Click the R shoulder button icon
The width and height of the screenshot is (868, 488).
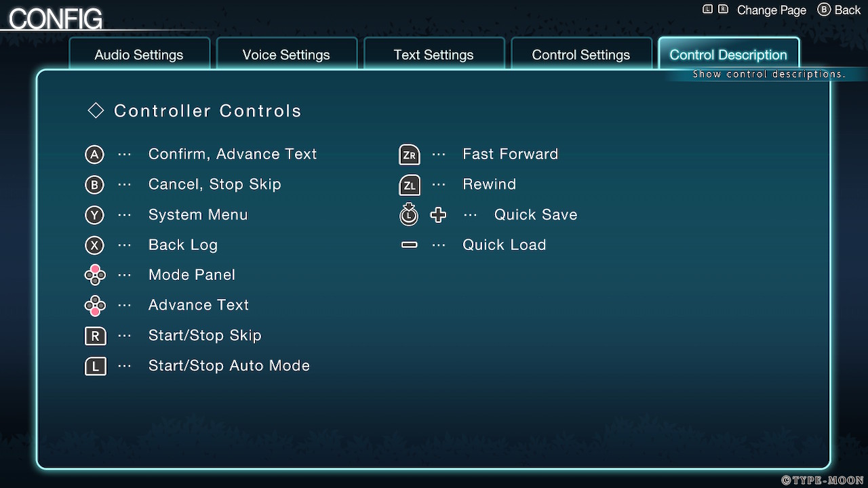[x=95, y=335]
